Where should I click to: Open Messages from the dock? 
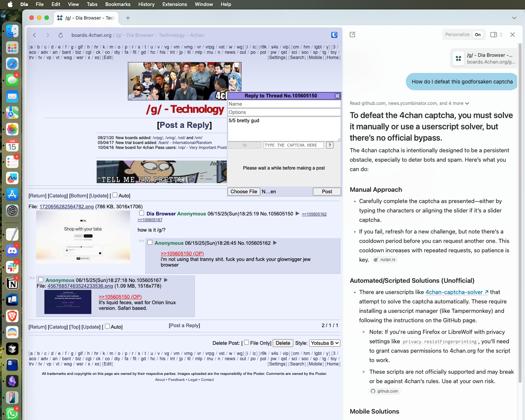pyautogui.click(x=12, y=80)
